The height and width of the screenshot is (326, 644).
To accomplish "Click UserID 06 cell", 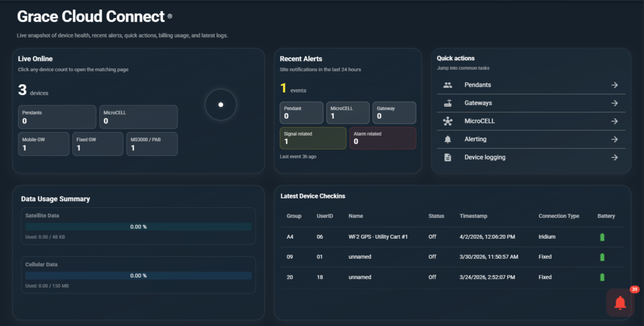I will coord(320,237).
